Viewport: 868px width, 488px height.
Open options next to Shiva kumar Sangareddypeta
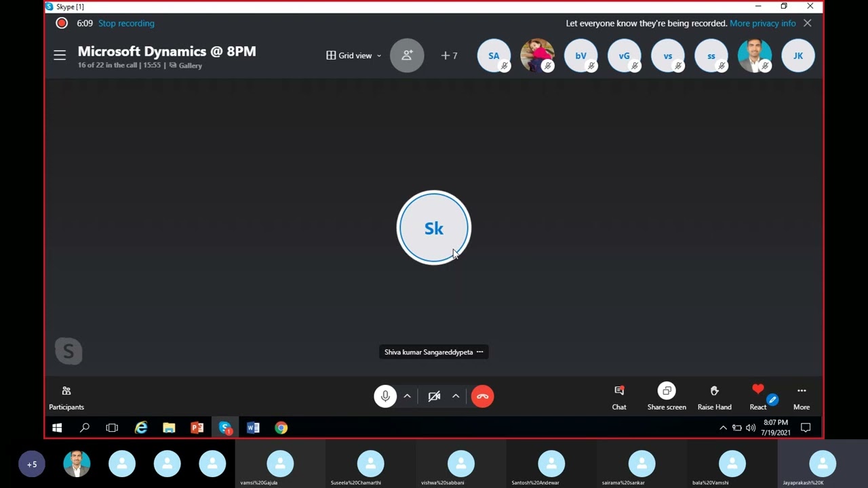coord(479,352)
